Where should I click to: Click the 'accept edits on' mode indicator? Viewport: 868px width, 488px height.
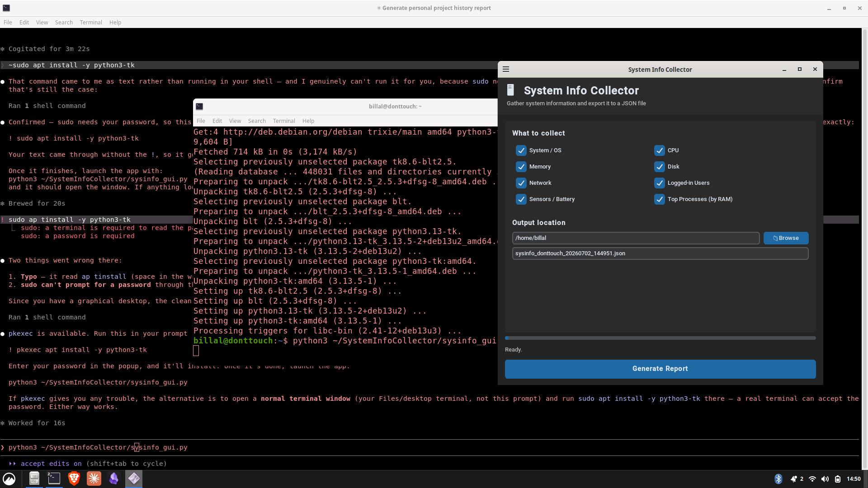[x=51, y=464]
